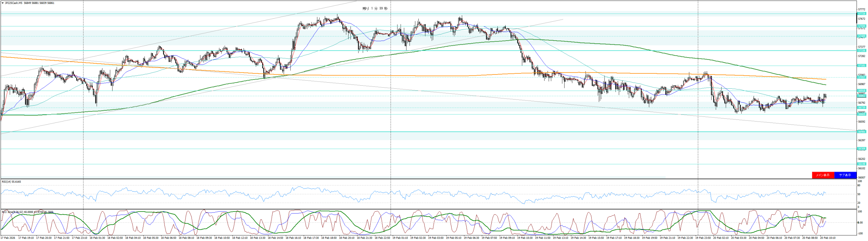Click the red メイン表示 button

[x=823, y=175]
